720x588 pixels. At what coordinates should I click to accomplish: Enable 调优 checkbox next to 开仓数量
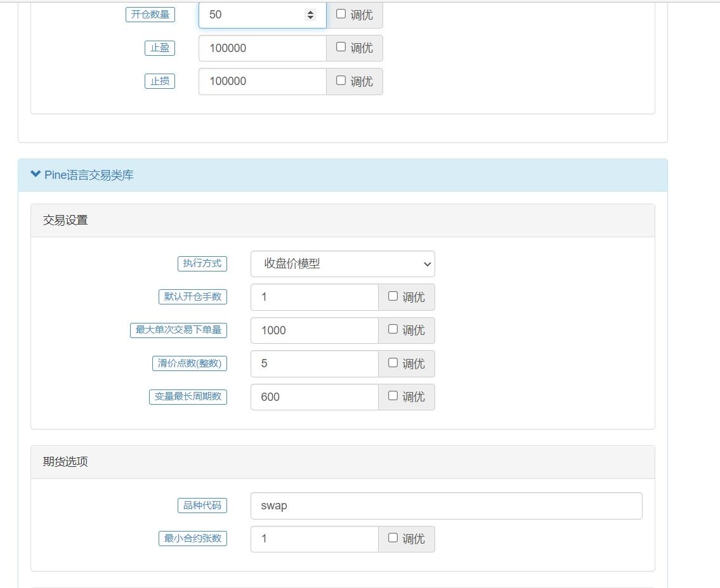click(x=341, y=15)
